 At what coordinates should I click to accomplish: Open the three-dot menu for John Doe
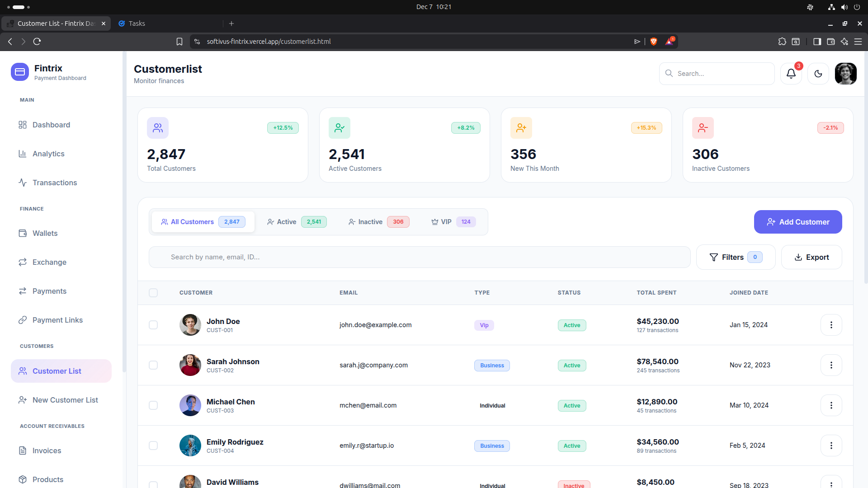(831, 324)
